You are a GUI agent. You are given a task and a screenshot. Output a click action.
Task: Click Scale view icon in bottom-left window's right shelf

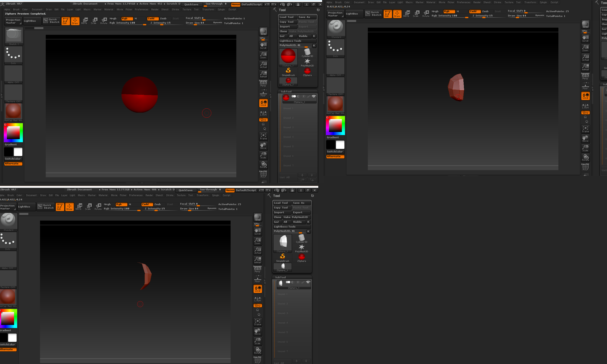coord(258,341)
